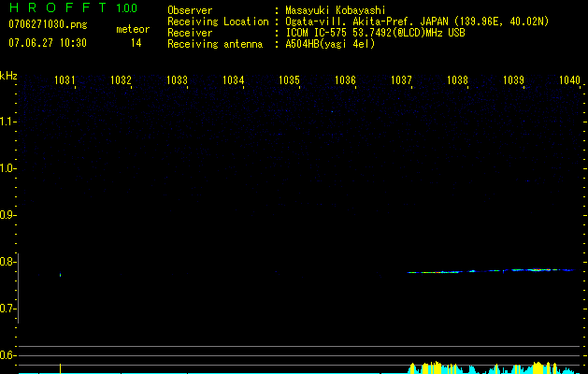Click the 'Receiving antenna' field label

[x=215, y=44]
